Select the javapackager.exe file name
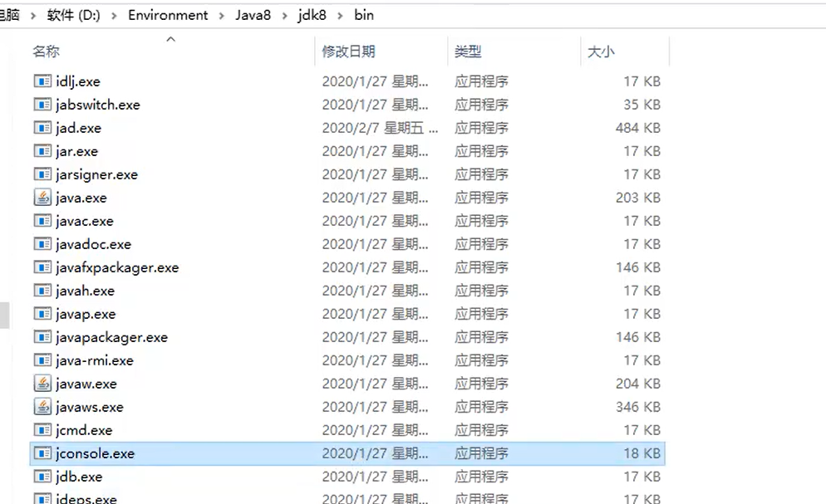Image resolution: width=826 pixels, height=504 pixels. [111, 337]
